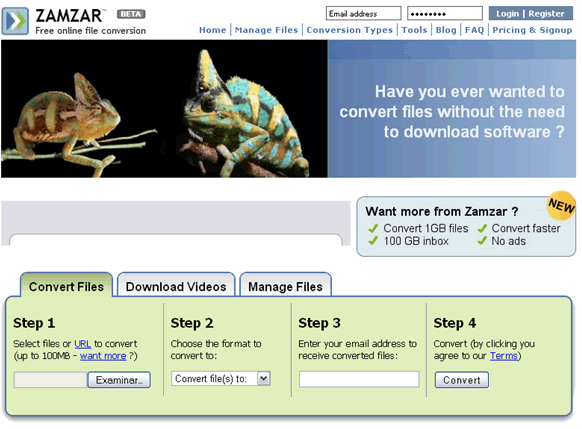Go to Pricing & Signup page
Viewport: 582px width, 429px height.
tap(532, 30)
